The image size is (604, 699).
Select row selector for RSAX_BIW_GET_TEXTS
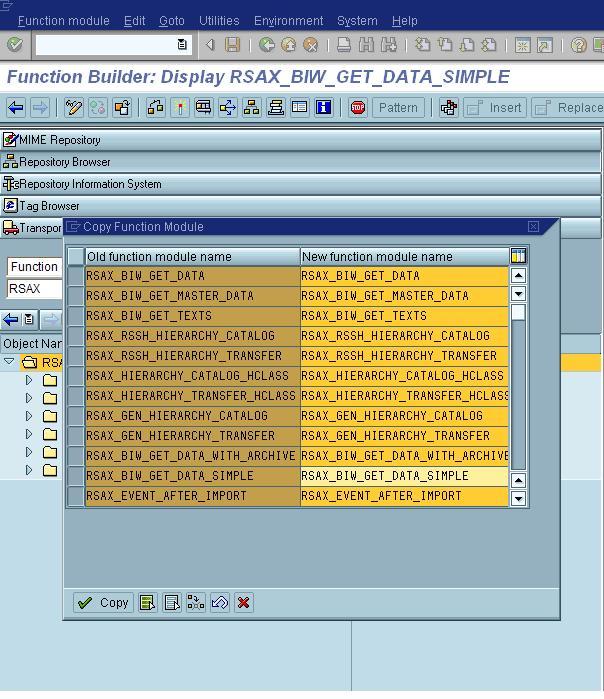click(x=76, y=316)
